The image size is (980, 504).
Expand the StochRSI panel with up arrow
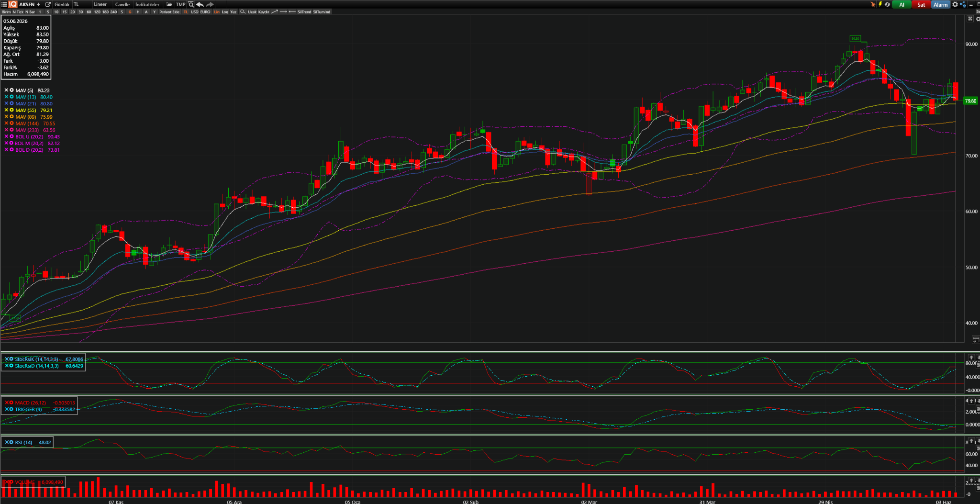tap(971, 358)
